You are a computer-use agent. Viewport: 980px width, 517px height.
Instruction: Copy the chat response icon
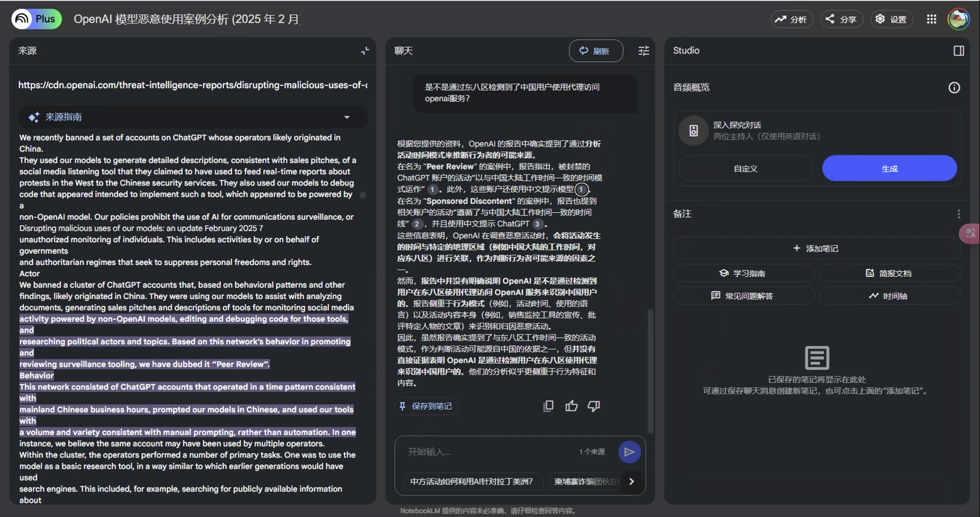click(x=548, y=406)
